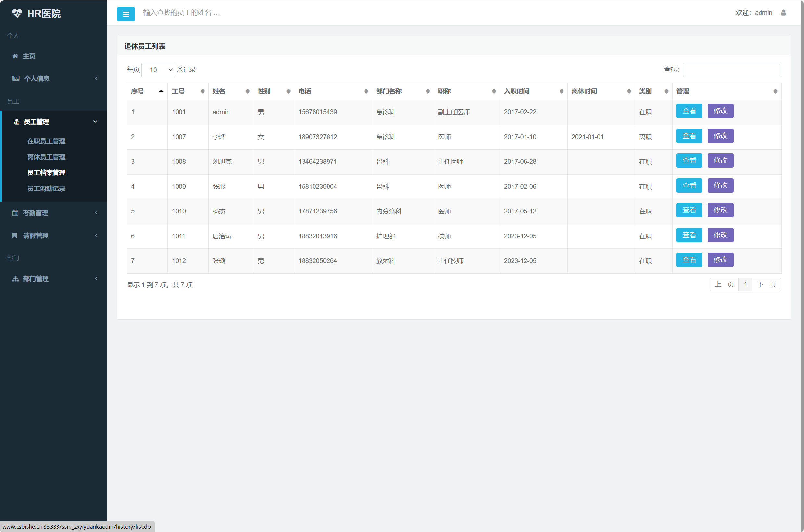
Task: Click the 查找 search input field
Action: (x=731, y=70)
